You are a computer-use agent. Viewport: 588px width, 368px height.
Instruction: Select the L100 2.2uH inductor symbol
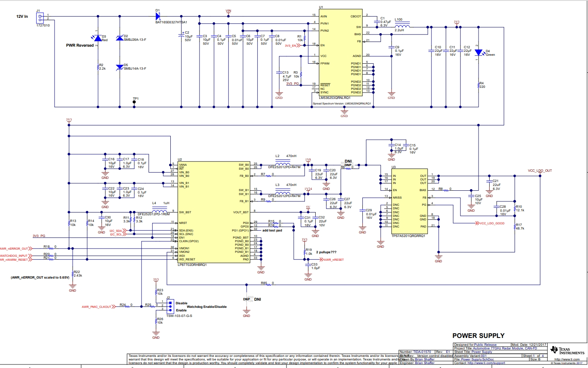pos(402,27)
